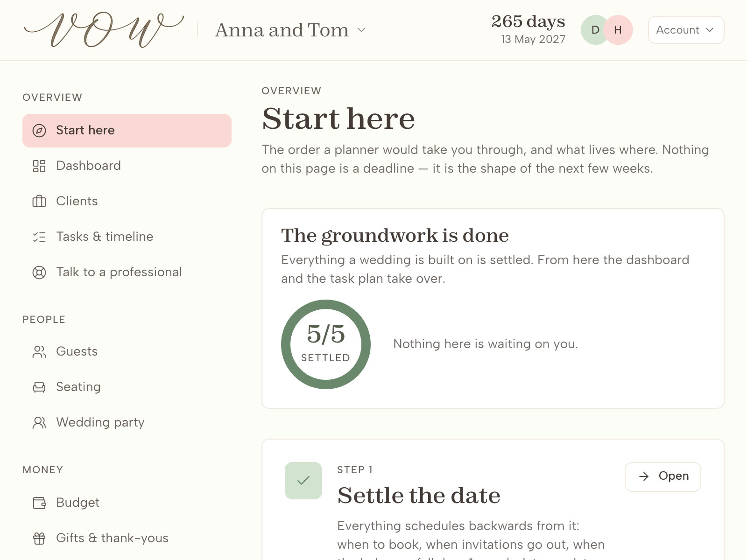
Task: Click the Tasks & timeline checklist icon
Action: tap(39, 237)
